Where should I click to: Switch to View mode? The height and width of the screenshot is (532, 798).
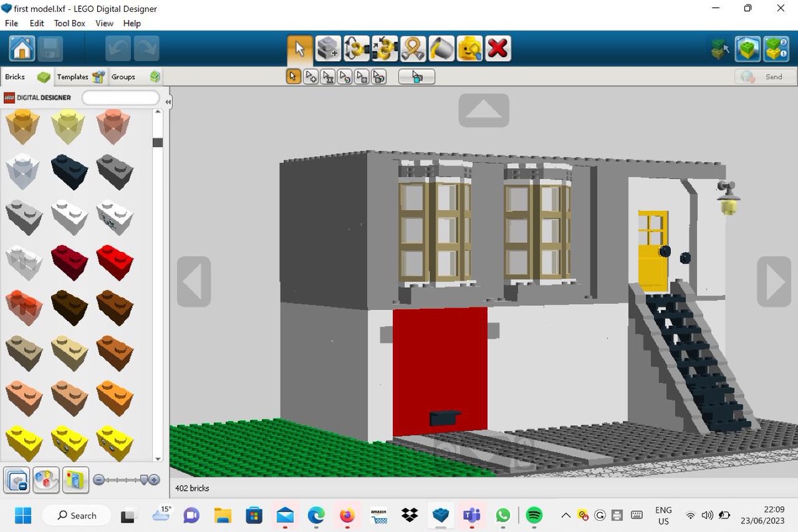[748, 49]
